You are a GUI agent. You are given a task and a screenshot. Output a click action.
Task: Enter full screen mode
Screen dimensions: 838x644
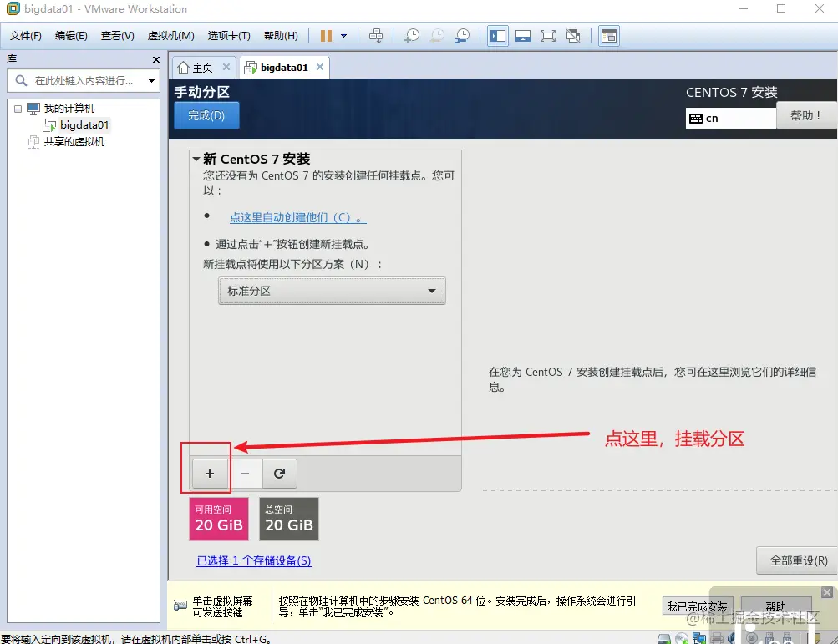548,36
